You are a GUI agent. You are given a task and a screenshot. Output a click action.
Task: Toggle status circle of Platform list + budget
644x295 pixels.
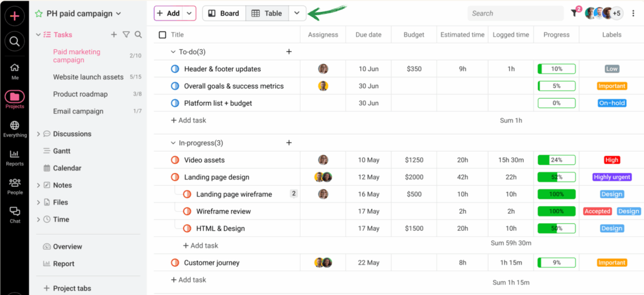(175, 103)
